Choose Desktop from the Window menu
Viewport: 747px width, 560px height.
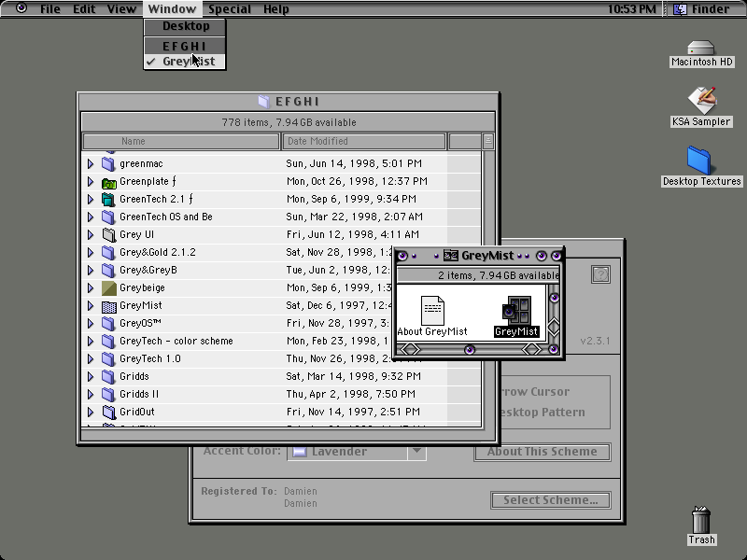pos(185,26)
